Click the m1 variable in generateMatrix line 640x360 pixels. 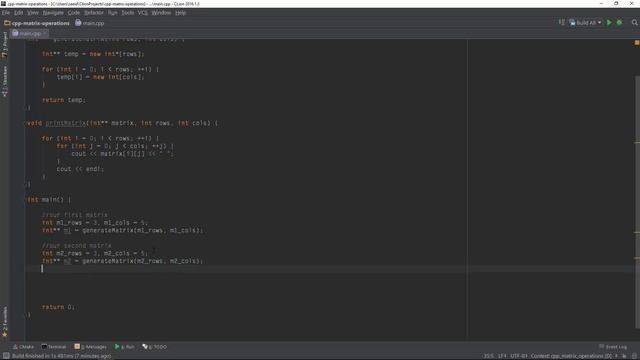[x=67, y=231]
